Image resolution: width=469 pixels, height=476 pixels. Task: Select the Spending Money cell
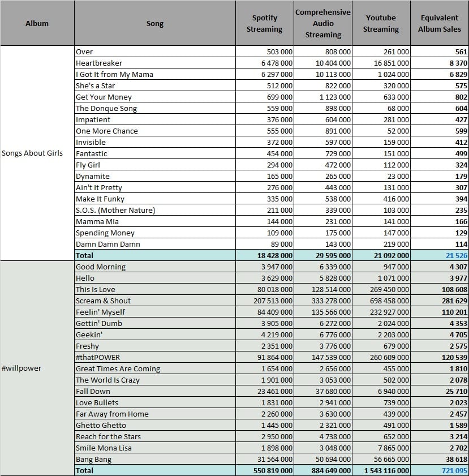154,233
